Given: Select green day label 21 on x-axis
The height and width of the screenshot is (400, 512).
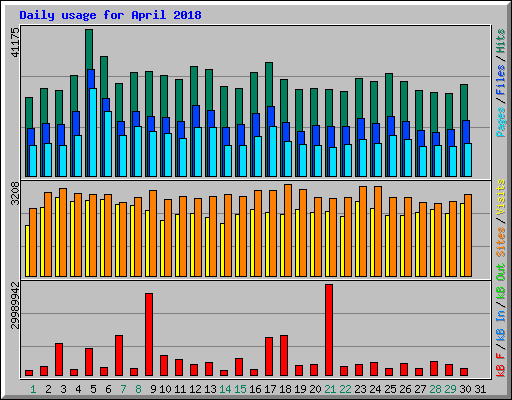Looking at the screenshot, I should [x=330, y=389].
